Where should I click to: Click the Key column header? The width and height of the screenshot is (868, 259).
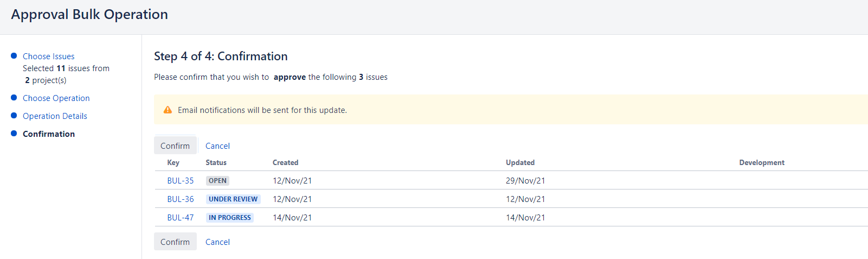pyautogui.click(x=173, y=162)
